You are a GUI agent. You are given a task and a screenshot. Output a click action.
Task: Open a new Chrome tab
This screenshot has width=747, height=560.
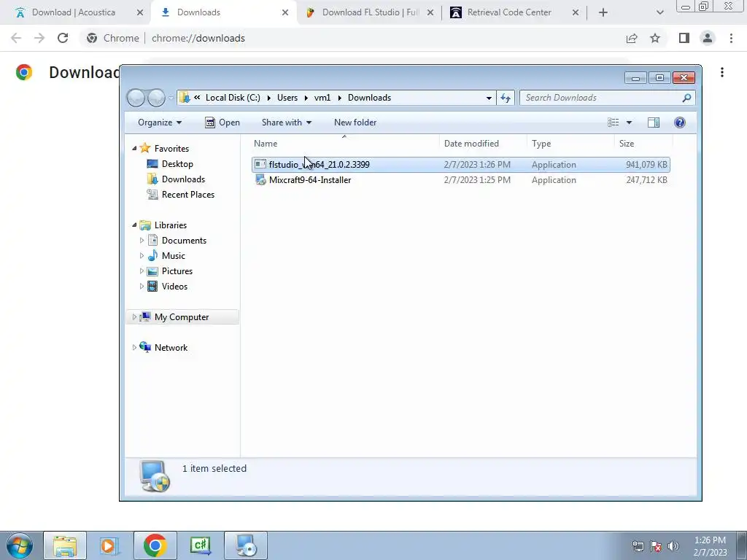(x=603, y=12)
